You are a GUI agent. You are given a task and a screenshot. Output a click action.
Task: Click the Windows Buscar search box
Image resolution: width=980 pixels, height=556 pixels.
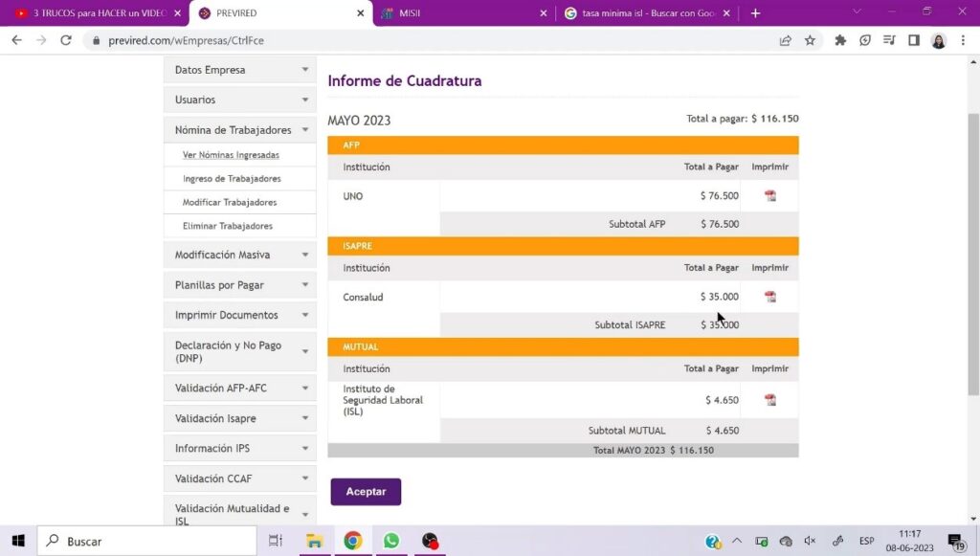pyautogui.click(x=146, y=541)
